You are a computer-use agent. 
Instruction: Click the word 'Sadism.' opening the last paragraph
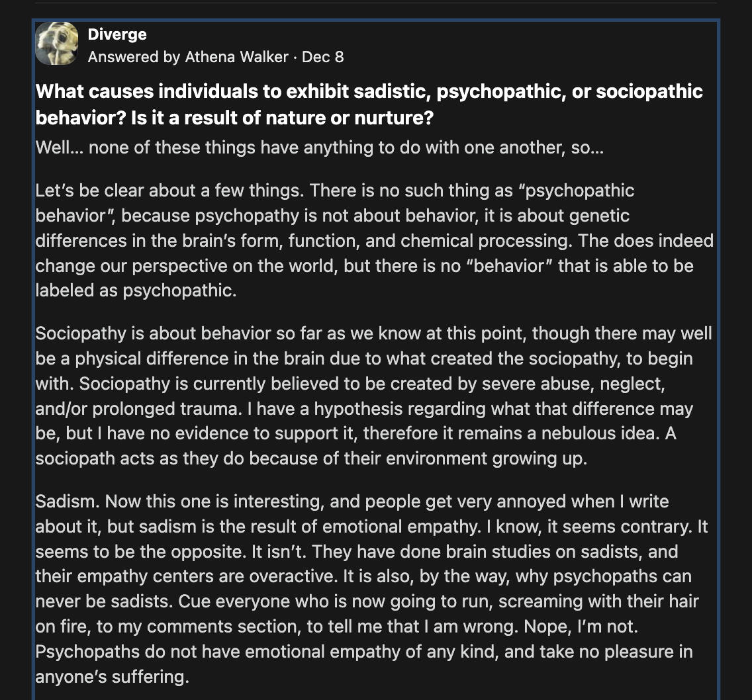(x=68, y=502)
